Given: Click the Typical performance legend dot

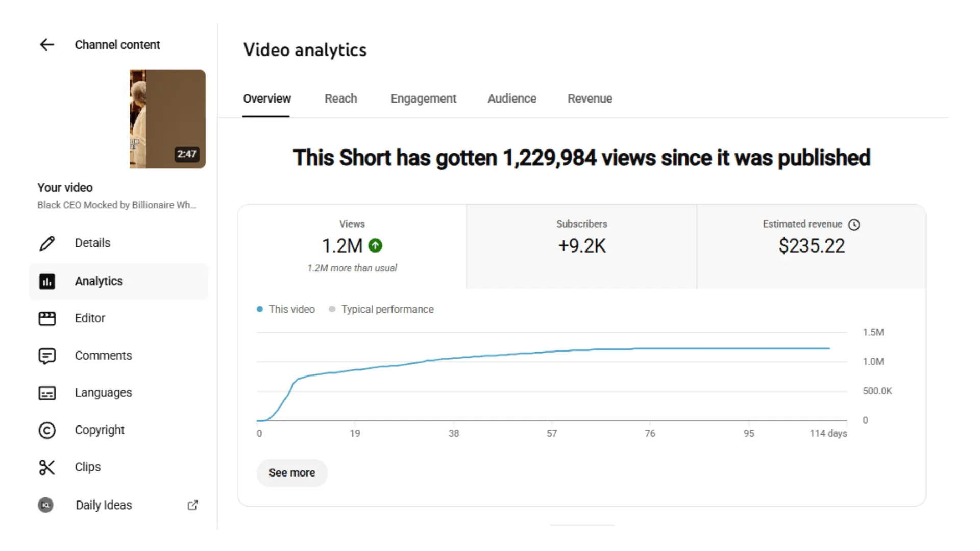Looking at the screenshot, I should pos(332,309).
